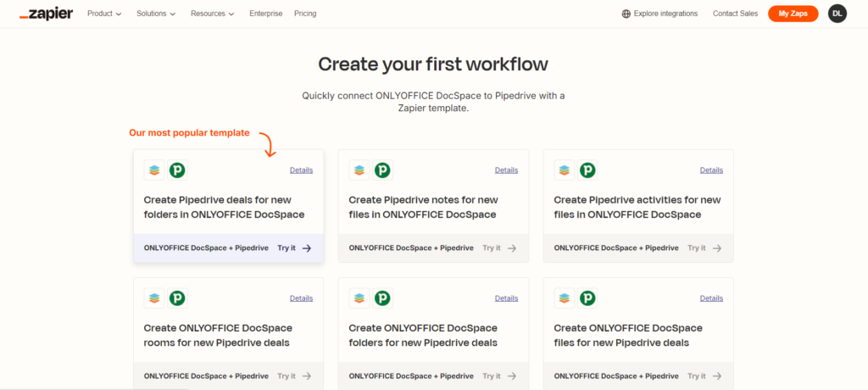The width and height of the screenshot is (868, 390).
Task: Click arrow icon on Pipedrive activities card's Try it
Action: pyautogui.click(x=717, y=248)
